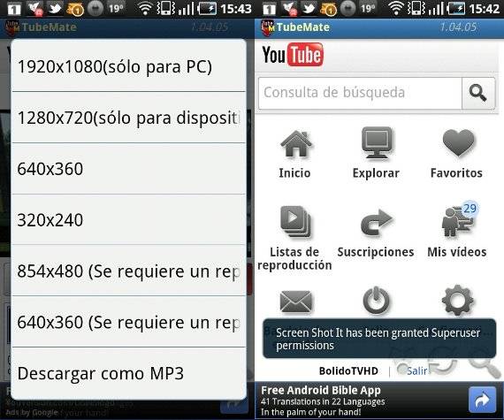Tap the 15:42 clock in status bar
504x420 pixels.
point(484,9)
